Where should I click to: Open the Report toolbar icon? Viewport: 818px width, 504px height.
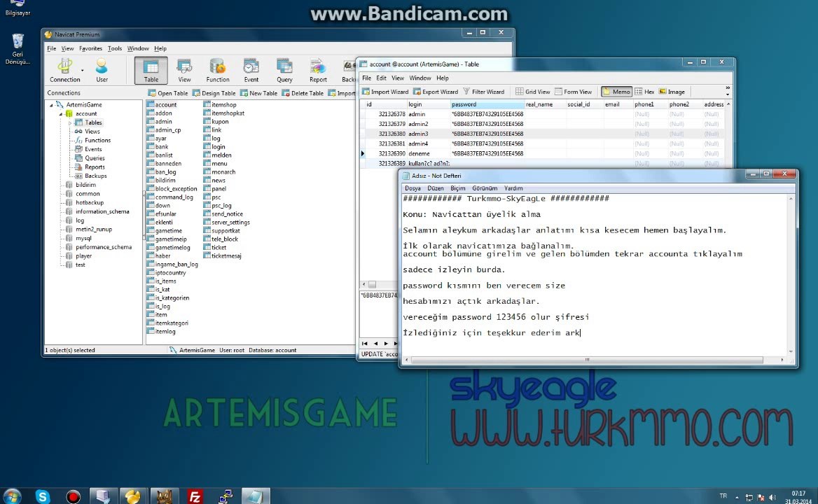[318, 71]
